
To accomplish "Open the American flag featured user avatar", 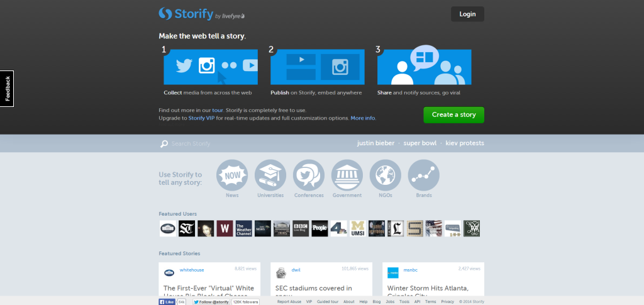I will (x=434, y=228).
